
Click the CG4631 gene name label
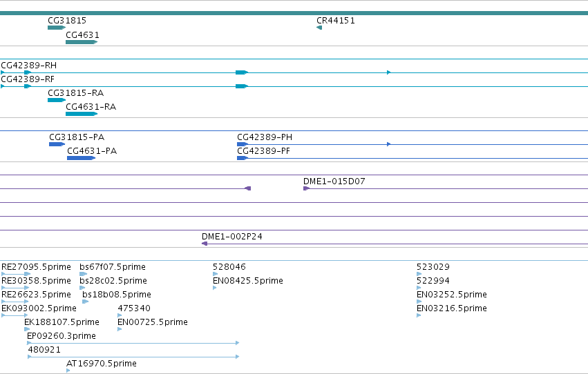tap(82, 35)
